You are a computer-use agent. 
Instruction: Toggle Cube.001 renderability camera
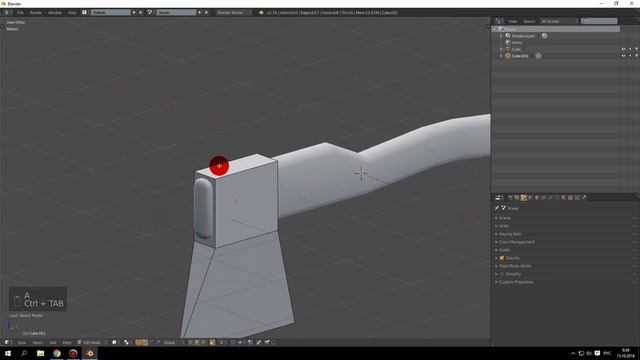(x=636, y=56)
